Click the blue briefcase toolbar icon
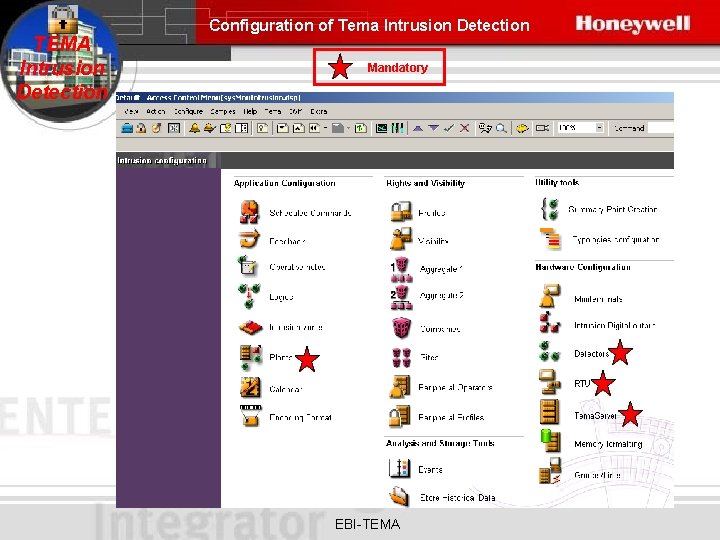Image resolution: width=720 pixels, height=540 pixels. click(127, 128)
